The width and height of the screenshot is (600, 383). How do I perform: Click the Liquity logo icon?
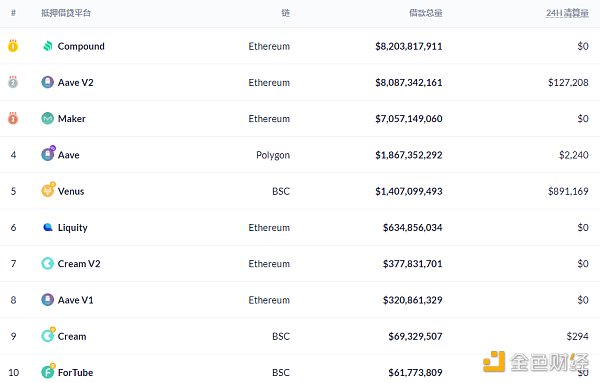point(48,227)
